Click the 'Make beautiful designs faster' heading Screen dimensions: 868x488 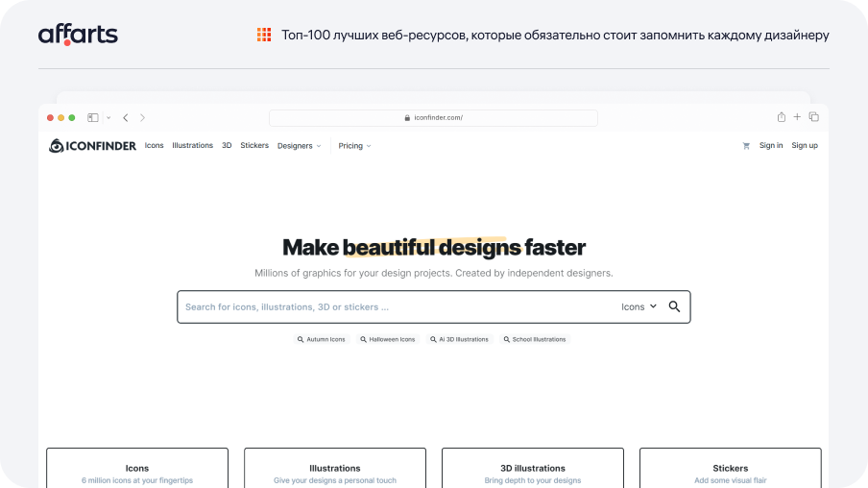[x=434, y=247]
